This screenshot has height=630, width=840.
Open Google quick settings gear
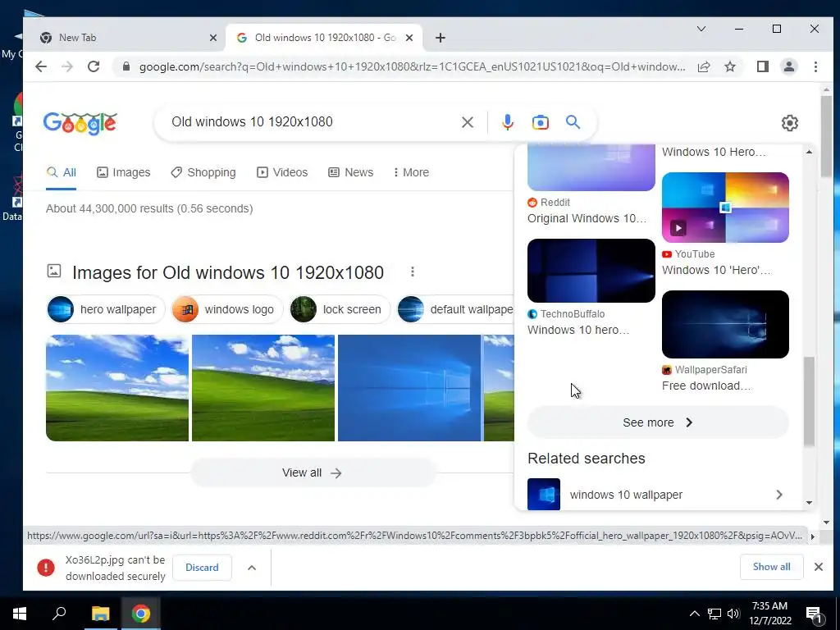tap(790, 123)
